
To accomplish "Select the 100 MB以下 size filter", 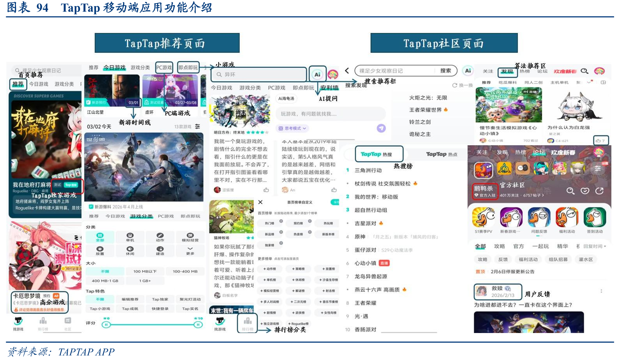I will point(145,272).
